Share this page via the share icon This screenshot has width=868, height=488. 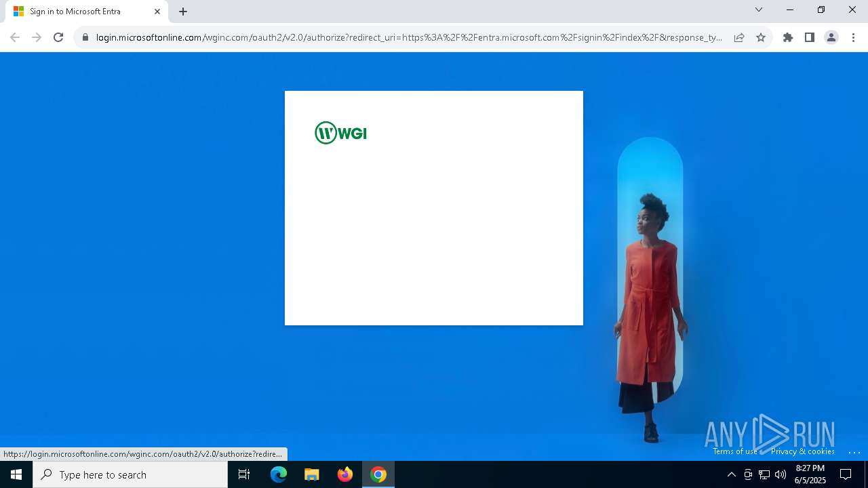click(x=739, y=37)
